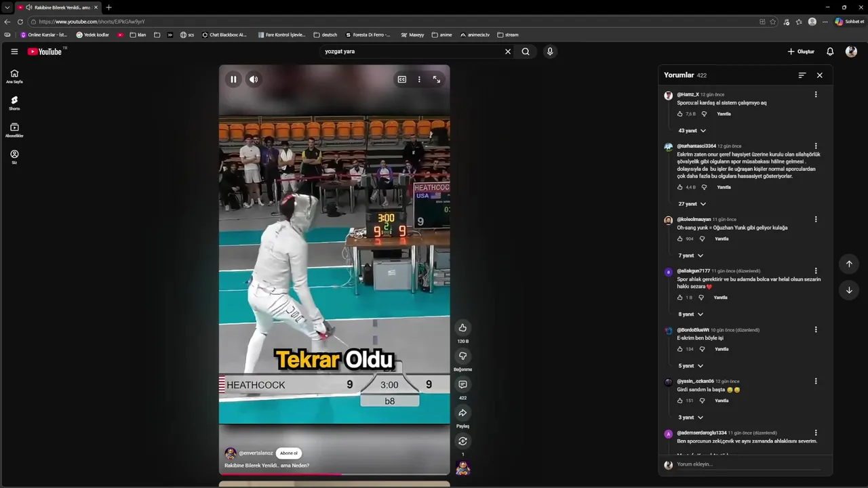
Task: Reply (Yanıtla) to @yasin_ozkan06 comment
Action: (x=722, y=401)
